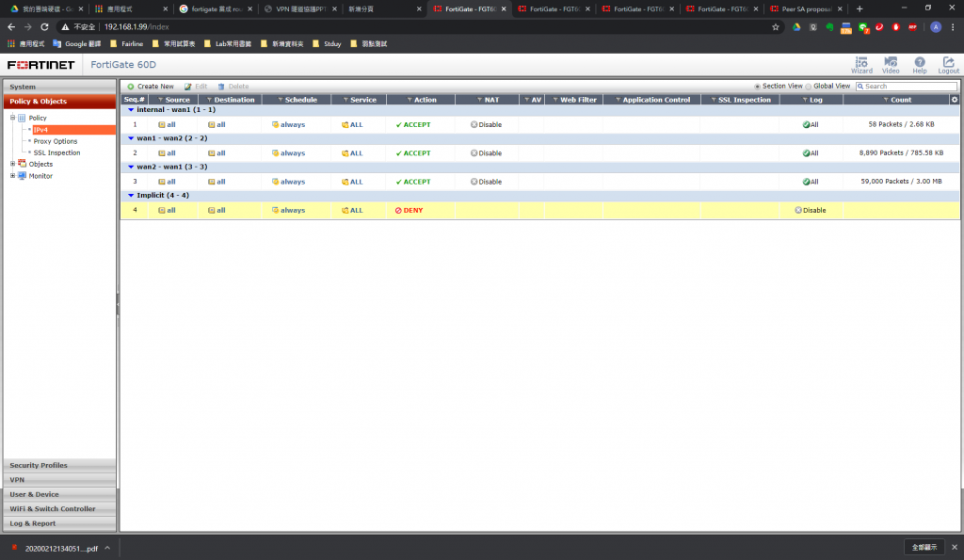964x560 pixels.
Task: Open the Chrome three-dot menu
Action: (953, 27)
